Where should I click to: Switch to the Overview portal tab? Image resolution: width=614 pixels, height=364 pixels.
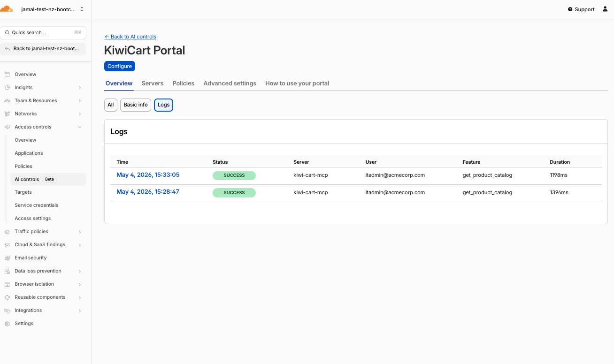119,83
